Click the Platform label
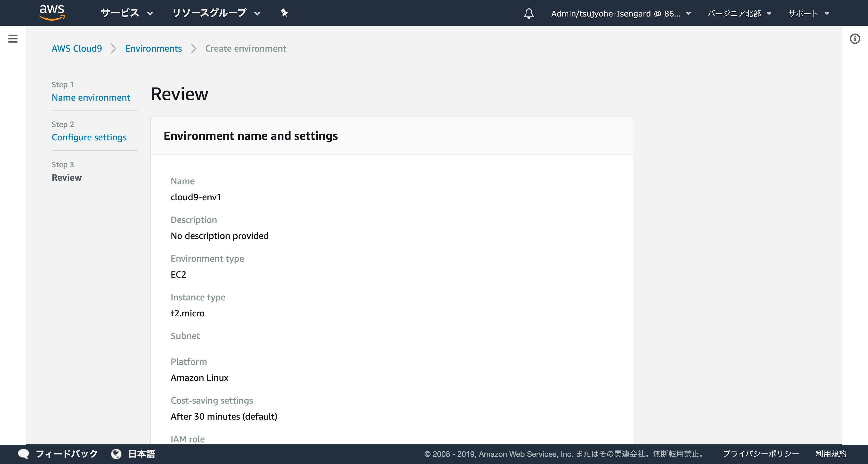868x464 pixels. tap(189, 362)
